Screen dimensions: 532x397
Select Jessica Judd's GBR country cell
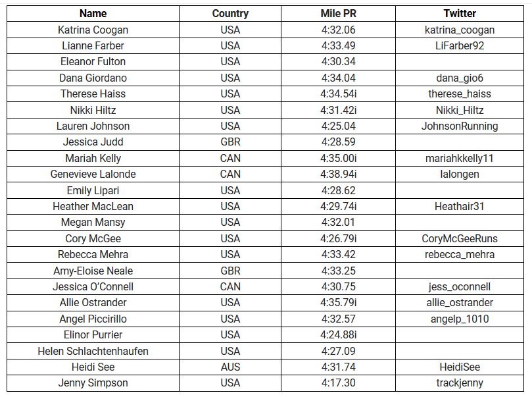[230, 142]
